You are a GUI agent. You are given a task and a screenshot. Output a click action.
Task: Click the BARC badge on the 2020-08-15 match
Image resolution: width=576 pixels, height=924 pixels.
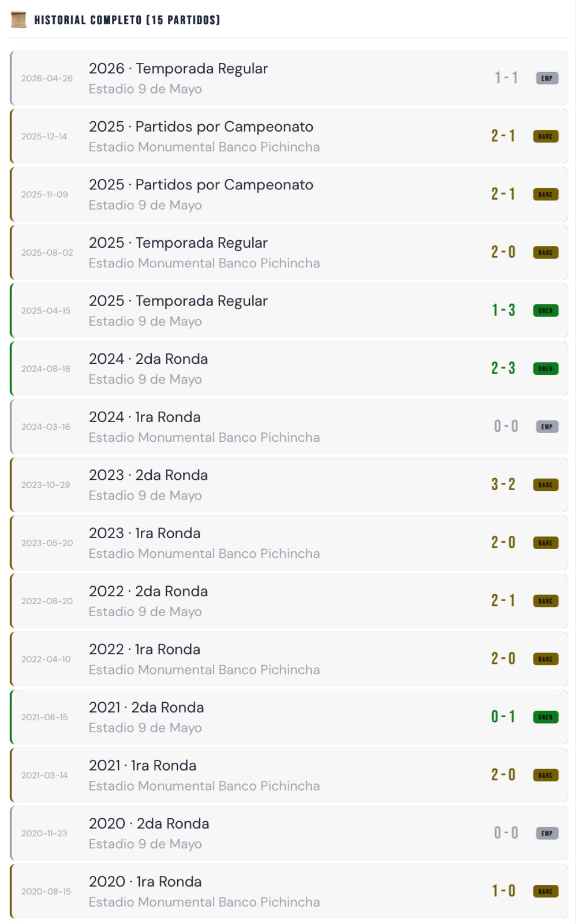[545, 891]
